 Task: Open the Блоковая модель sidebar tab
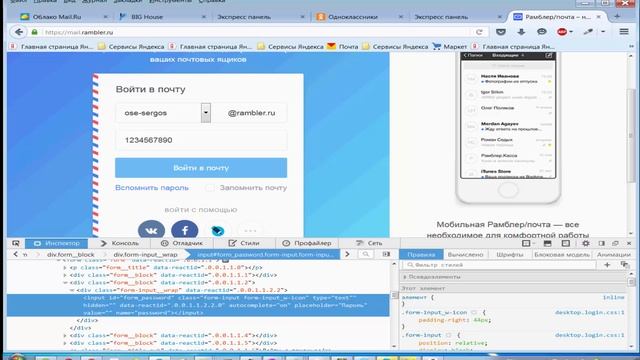click(x=562, y=255)
